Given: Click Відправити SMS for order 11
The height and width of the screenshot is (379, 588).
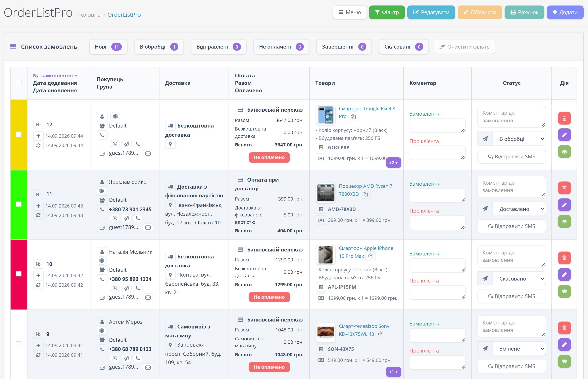Looking at the screenshot, I should pyautogui.click(x=511, y=226).
